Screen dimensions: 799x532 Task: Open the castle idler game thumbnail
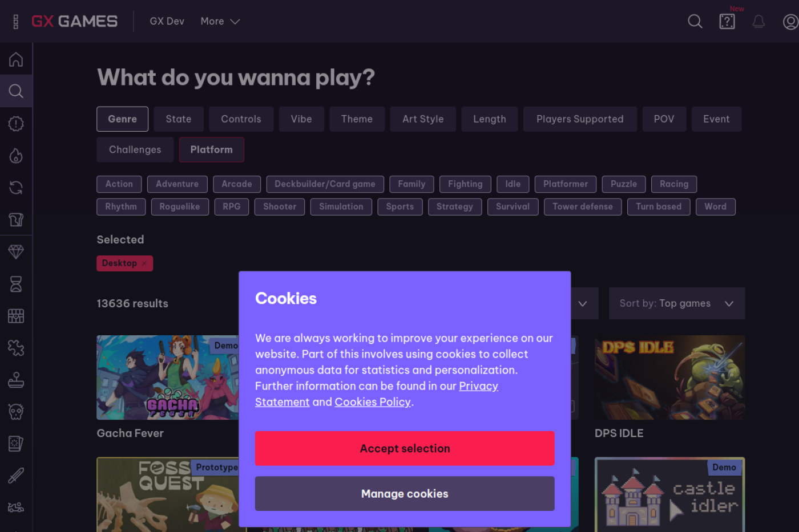pos(670,494)
